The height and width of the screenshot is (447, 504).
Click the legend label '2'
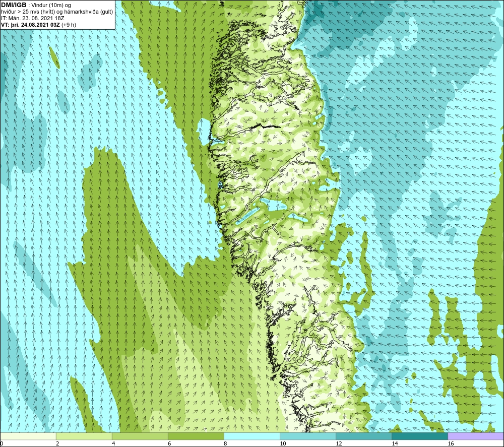click(57, 444)
